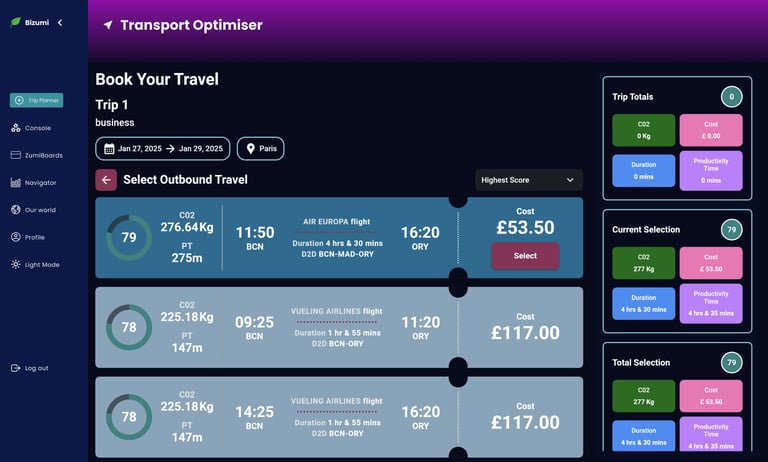Choose the 14:25 Vueling Airlines flight card

pyautogui.click(x=340, y=417)
